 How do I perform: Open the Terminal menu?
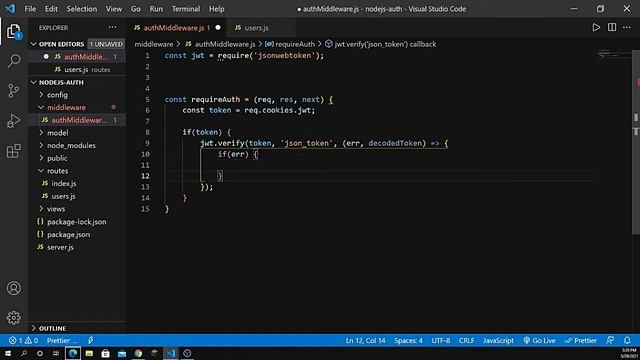pos(186,9)
